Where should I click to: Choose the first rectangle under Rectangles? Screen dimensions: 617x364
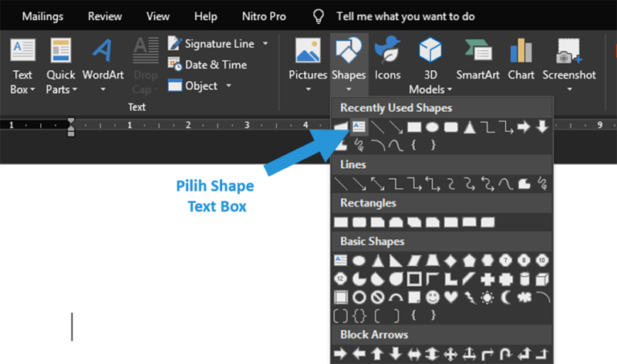(341, 222)
